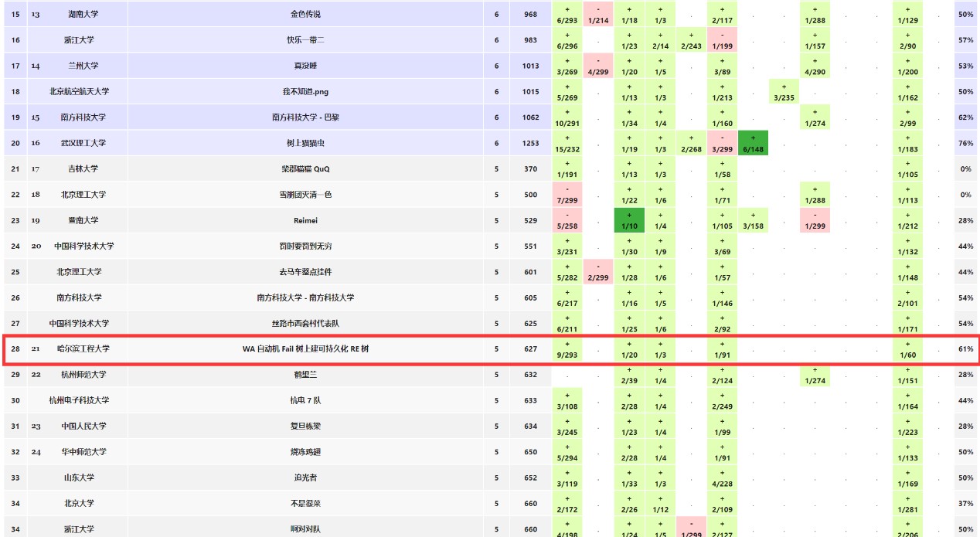Click the team name 树上猫猫虫
This screenshot has height=537, width=980.
[x=305, y=143]
